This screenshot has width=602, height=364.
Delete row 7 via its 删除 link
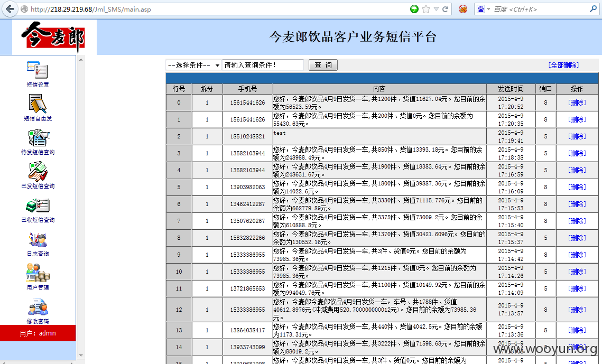577,221
